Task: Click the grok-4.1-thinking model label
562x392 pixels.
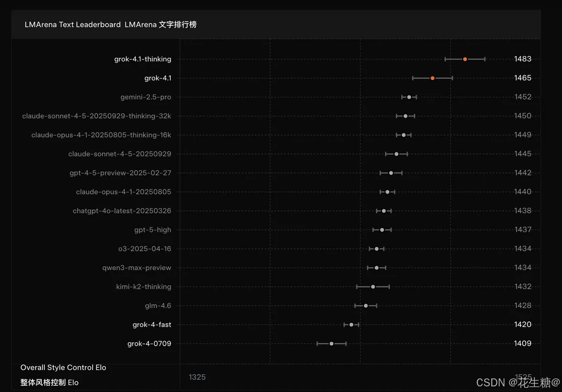Action: [143, 59]
